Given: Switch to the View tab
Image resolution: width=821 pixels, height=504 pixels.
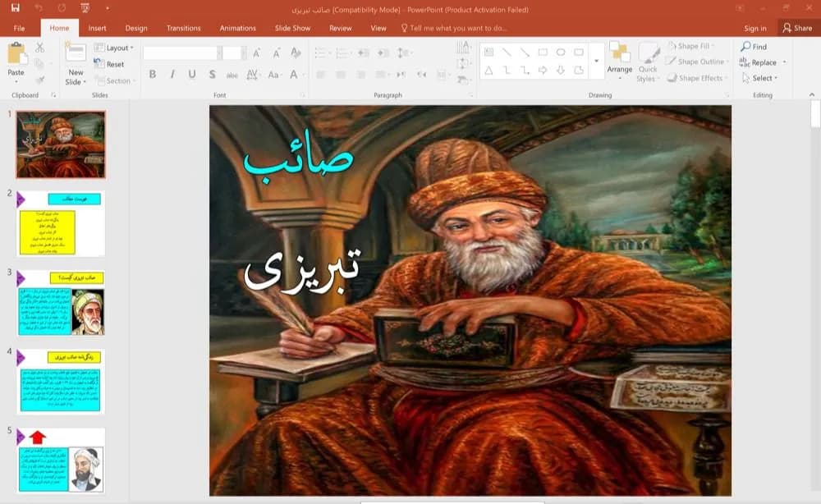Looking at the screenshot, I should (378, 28).
